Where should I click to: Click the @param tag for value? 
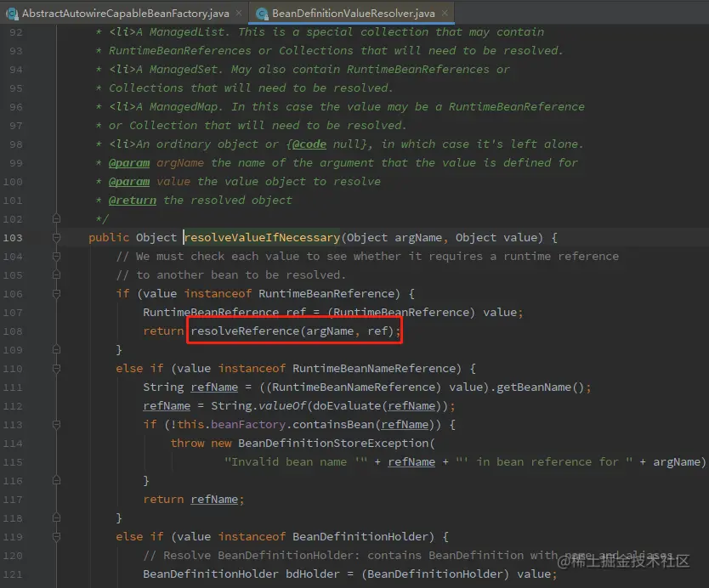[129, 181]
